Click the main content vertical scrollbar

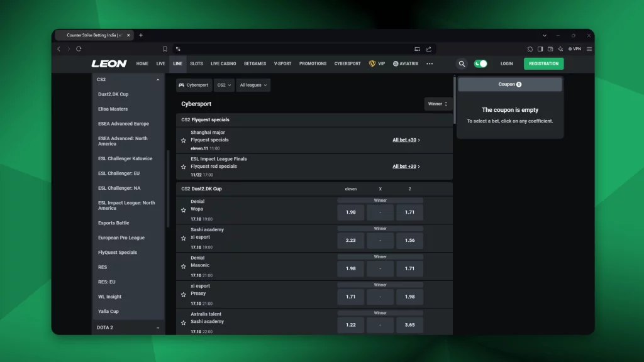[x=454, y=101]
